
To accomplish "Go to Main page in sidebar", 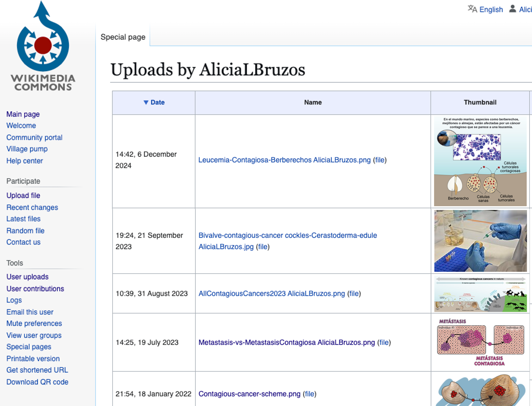I will [x=23, y=114].
